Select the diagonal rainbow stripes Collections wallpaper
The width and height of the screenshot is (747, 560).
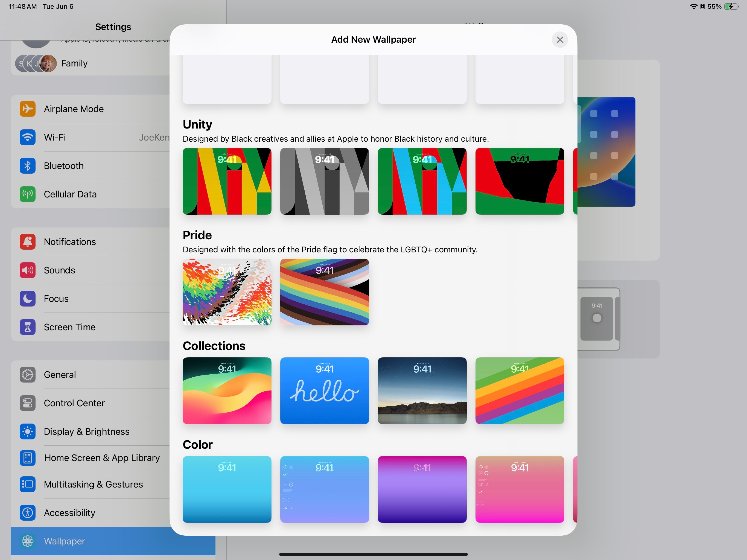tap(520, 390)
